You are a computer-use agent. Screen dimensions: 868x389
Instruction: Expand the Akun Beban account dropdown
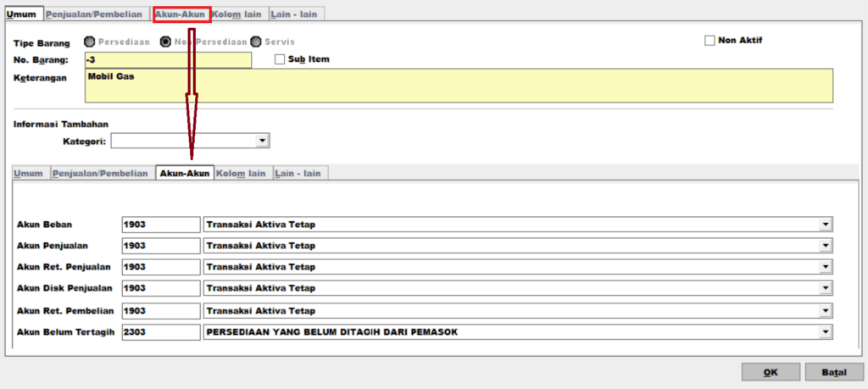(826, 225)
